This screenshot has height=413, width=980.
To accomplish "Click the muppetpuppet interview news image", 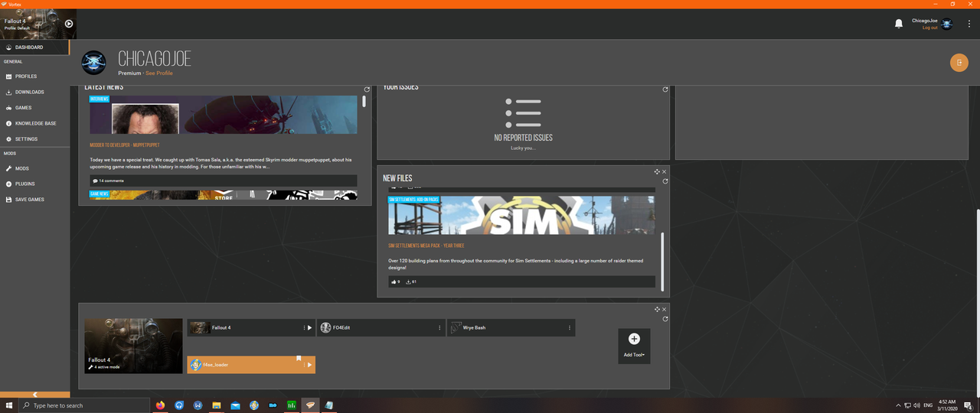I will click(x=223, y=115).
